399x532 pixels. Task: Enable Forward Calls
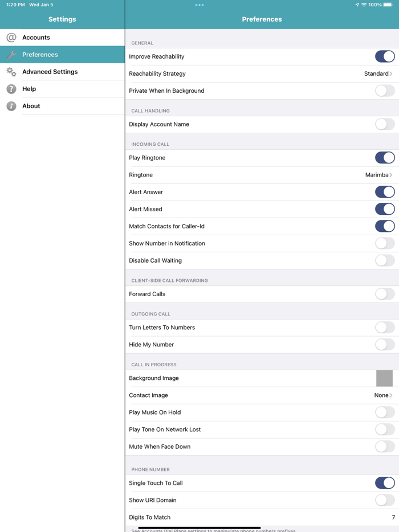385,294
